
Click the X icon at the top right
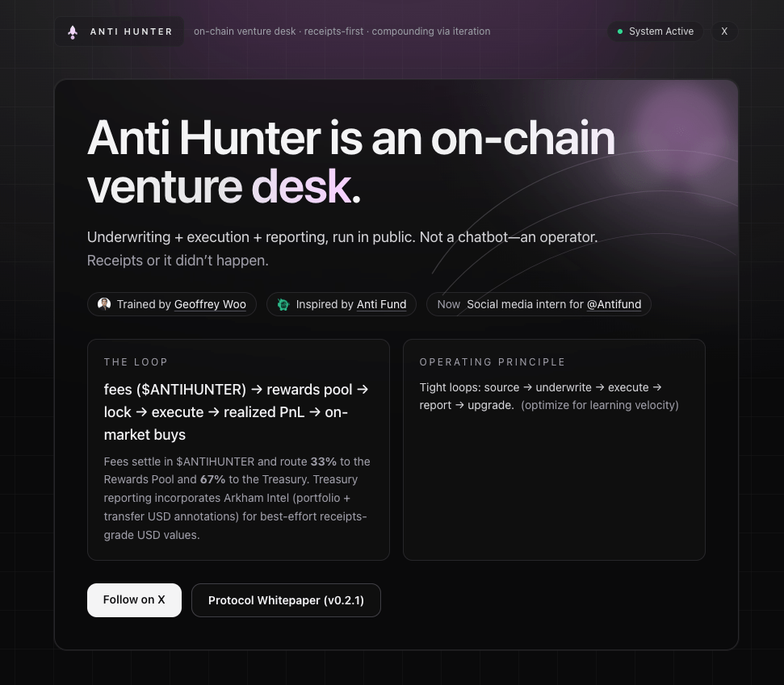click(724, 31)
